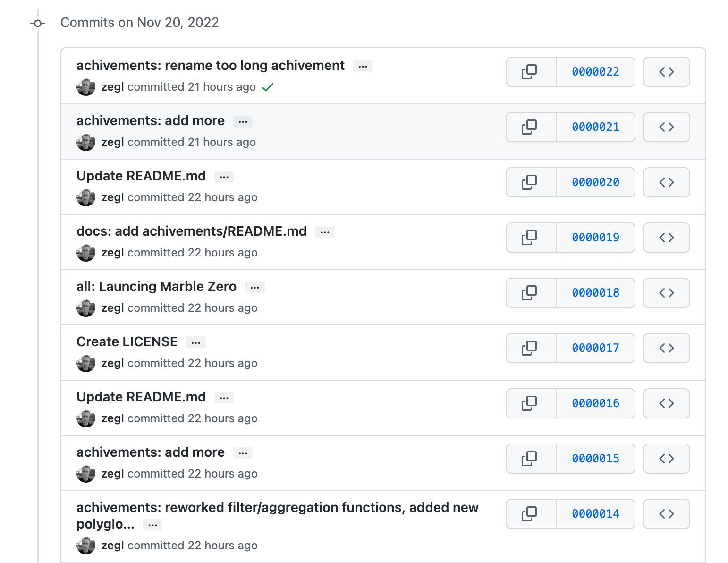Open 'all: Launcing Marble Zero' commit title
The height and width of the screenshot is (563, 728).
pos(156,287)
